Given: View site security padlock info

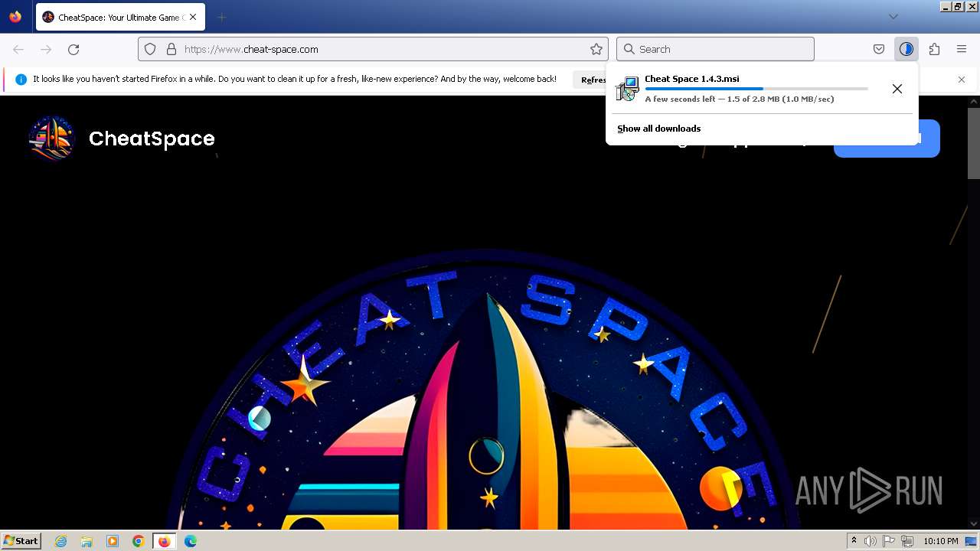Looking at the screenshot, I should (171, 49).
